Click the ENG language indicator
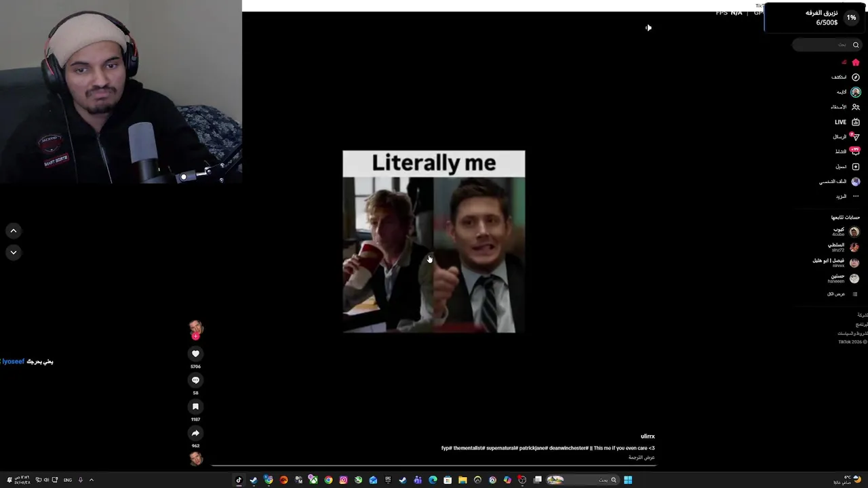 coord(68,480)
